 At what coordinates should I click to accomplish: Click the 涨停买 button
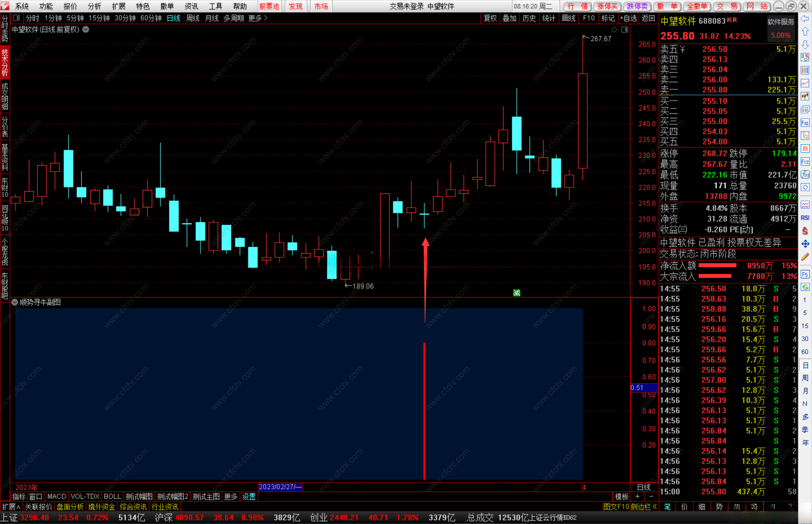(607, 6)
